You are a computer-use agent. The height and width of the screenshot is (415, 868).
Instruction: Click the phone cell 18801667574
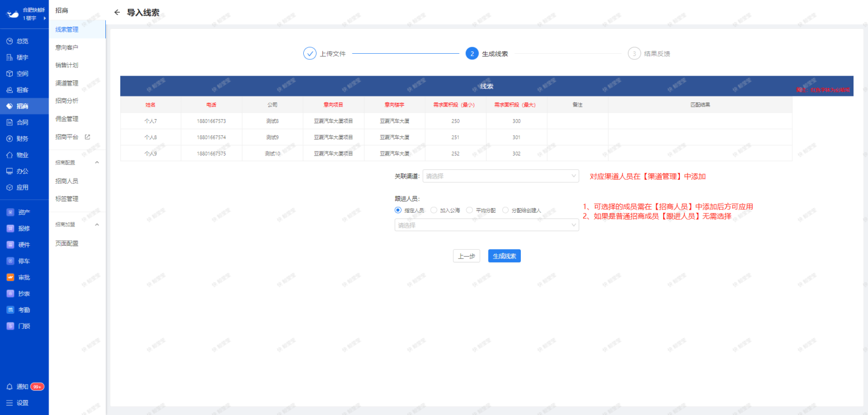[x=211, y=137]
